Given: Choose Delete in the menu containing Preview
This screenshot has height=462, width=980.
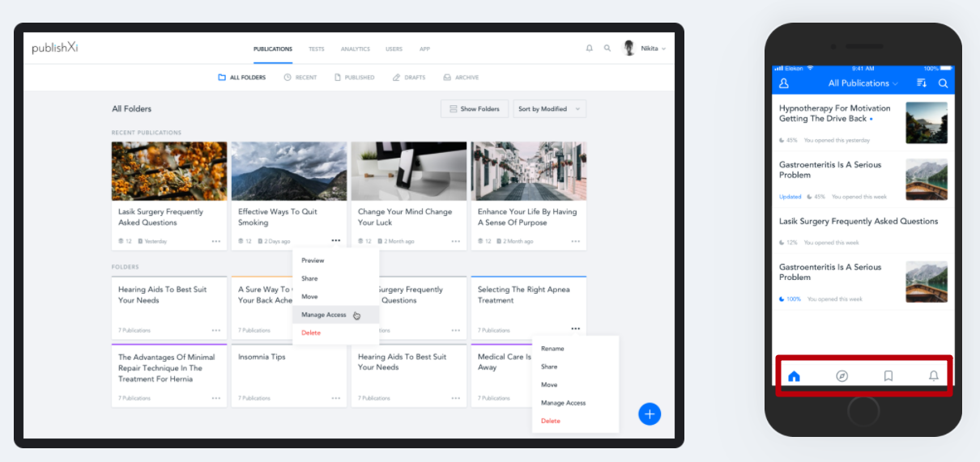Looking at the screenshot, I should 335,333.
